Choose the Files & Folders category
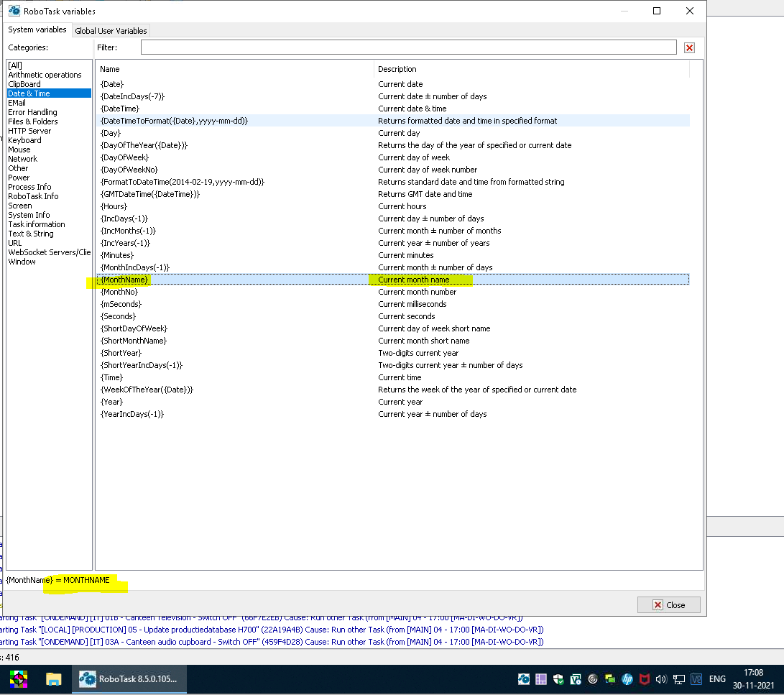784x695 pixels. (32, 121)
